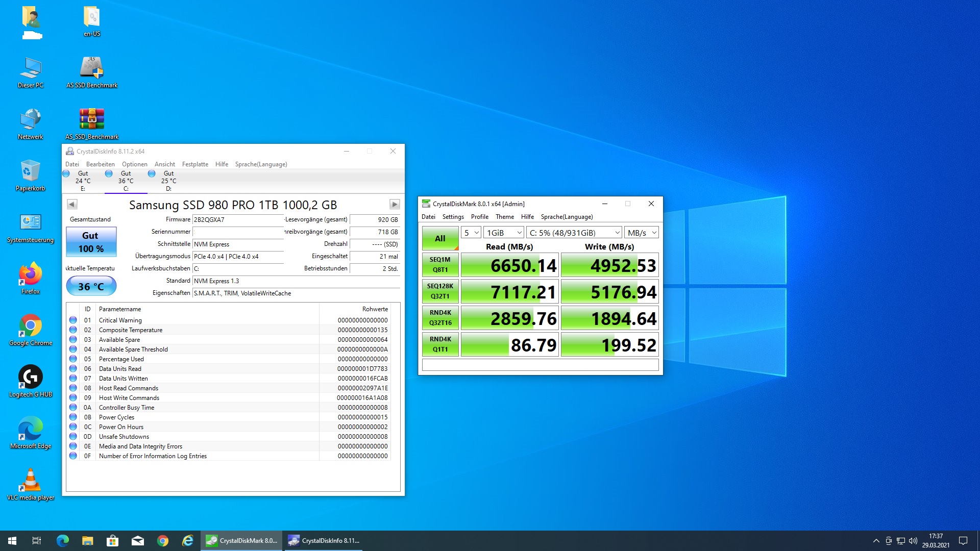Viewport: 980px width, 551px height.
Task: Open Festplatte menu in CrystalDiskInfo
Action: pos(195,164)
